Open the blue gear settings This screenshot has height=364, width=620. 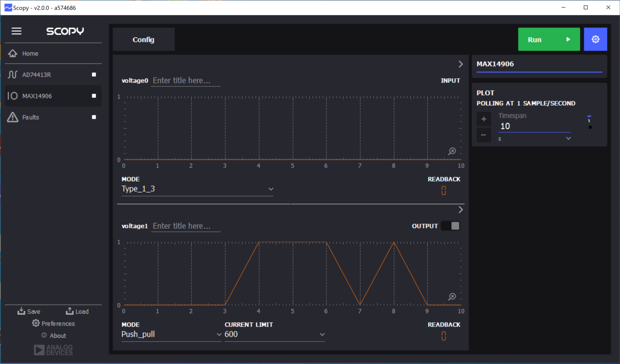[x=595, y=39]
